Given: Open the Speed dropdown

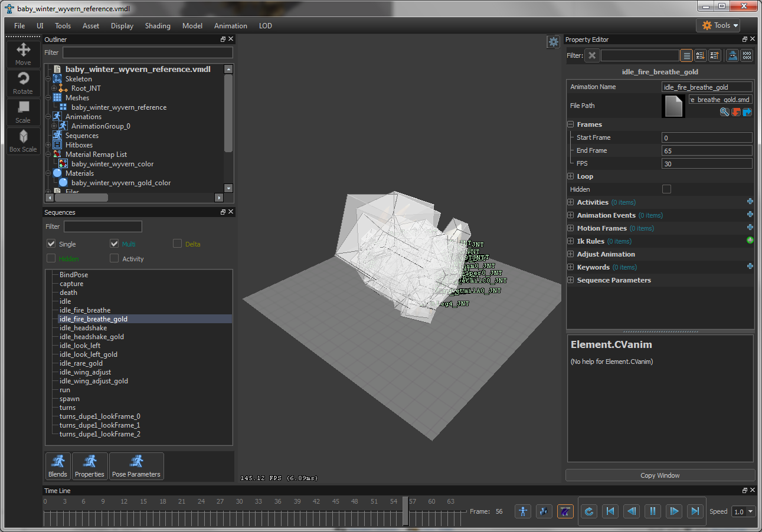Looking at the screenshot, I should pyautogui.click(x=743, y=511).
